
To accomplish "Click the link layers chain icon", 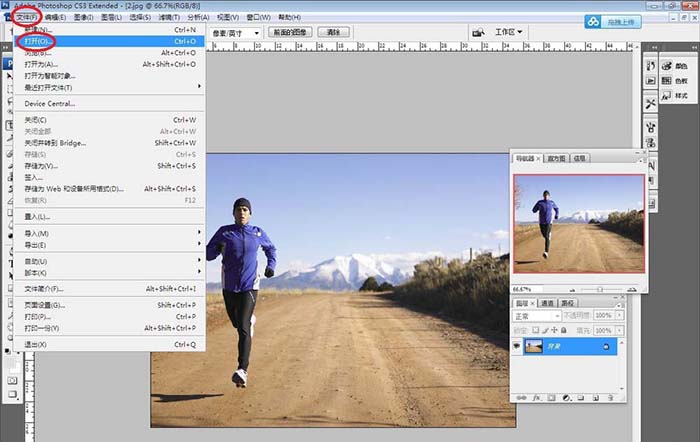I will click(521, 397).
